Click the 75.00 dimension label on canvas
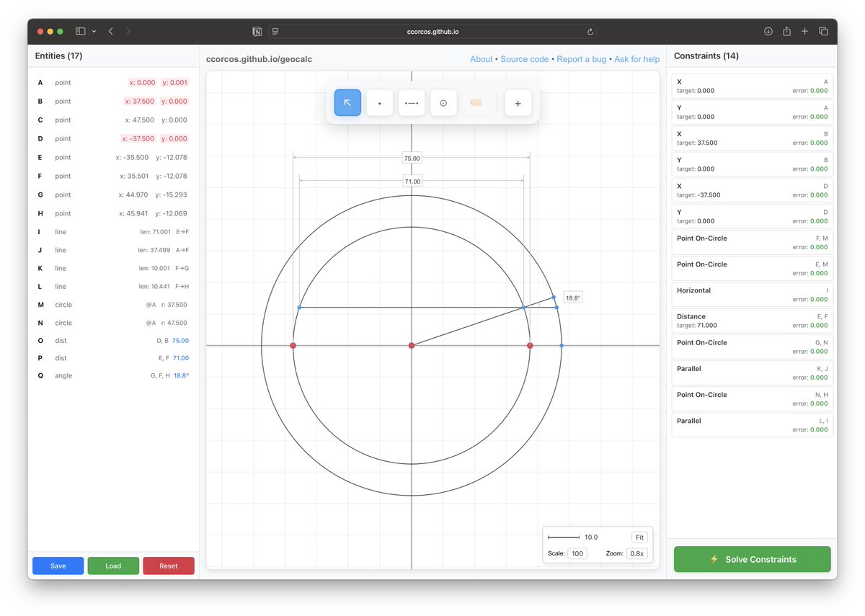This screenshot has height=616, width=865. 412,158
